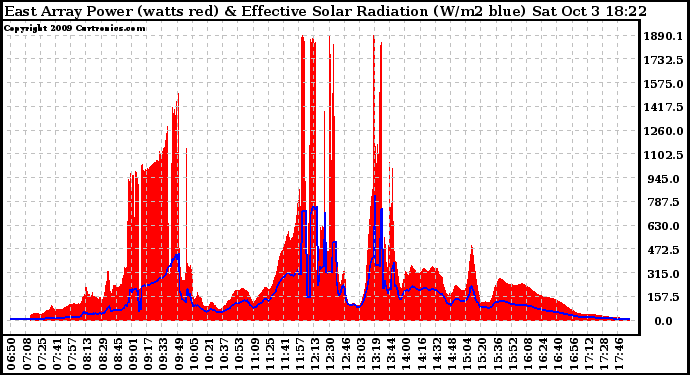Pick the 10:21 time label
This screenshot has width=690, height=375.
click(x=209, y=353)
